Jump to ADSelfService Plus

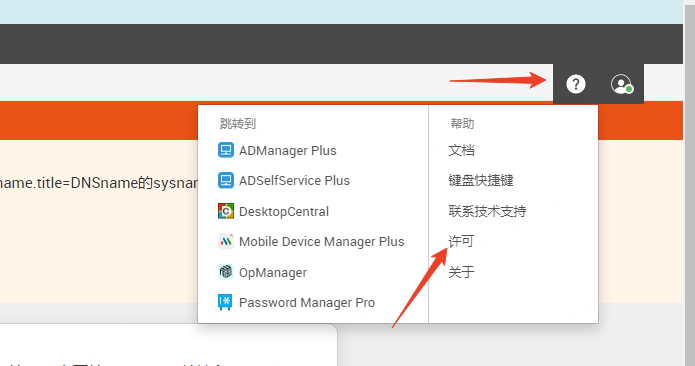tap(294, 181)
